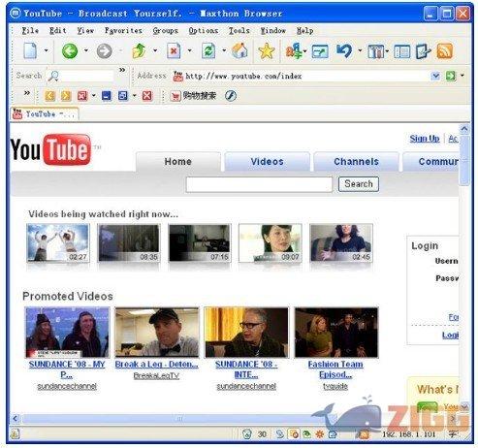Click the status bar icon left of 30
The height and width of the screenshot is (448, 478).
pyautogui.click(x=246, y=434)
